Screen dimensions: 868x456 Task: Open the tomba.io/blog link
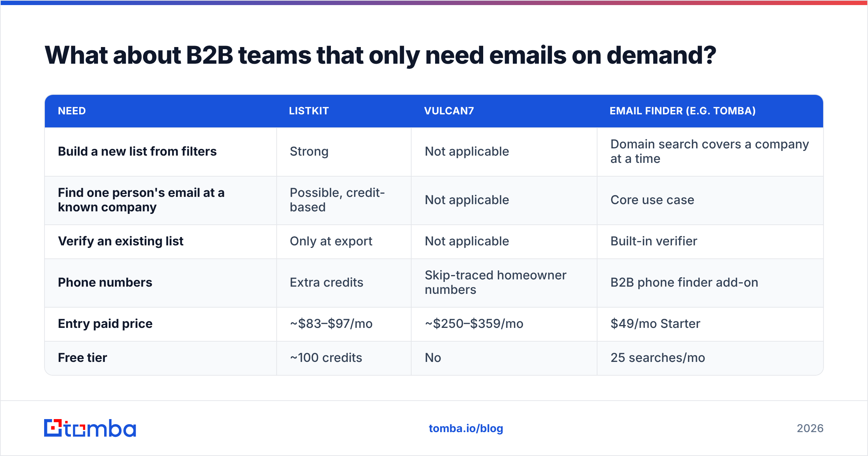coord(466,428)
